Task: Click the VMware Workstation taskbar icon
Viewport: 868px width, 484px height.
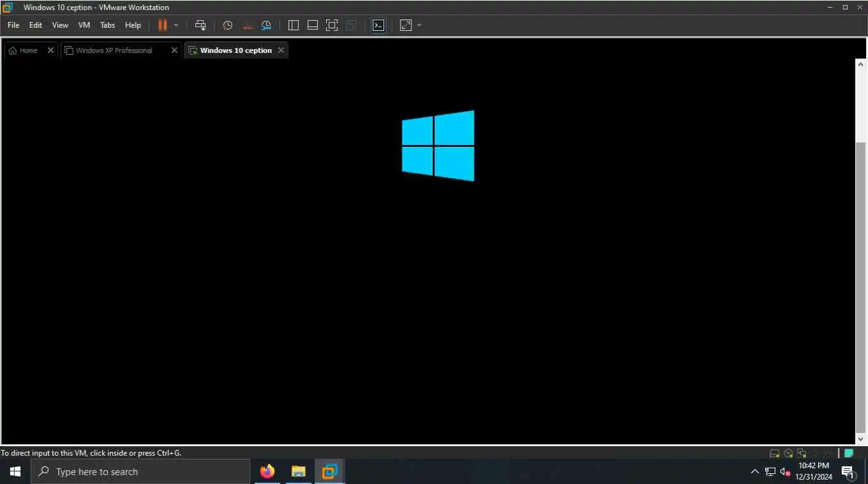Action: point(329,471)
